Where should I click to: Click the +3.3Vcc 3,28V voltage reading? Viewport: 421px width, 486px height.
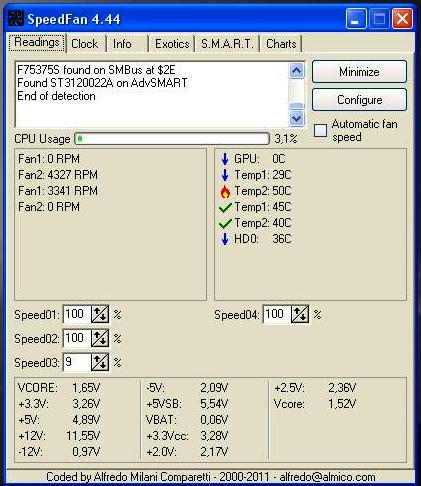coord(187,436)
